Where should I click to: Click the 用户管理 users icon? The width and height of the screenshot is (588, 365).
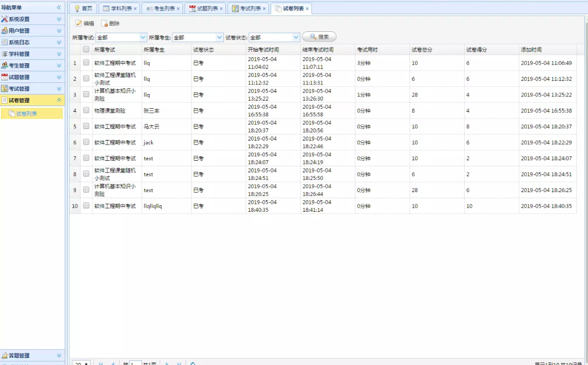(5, 31)
